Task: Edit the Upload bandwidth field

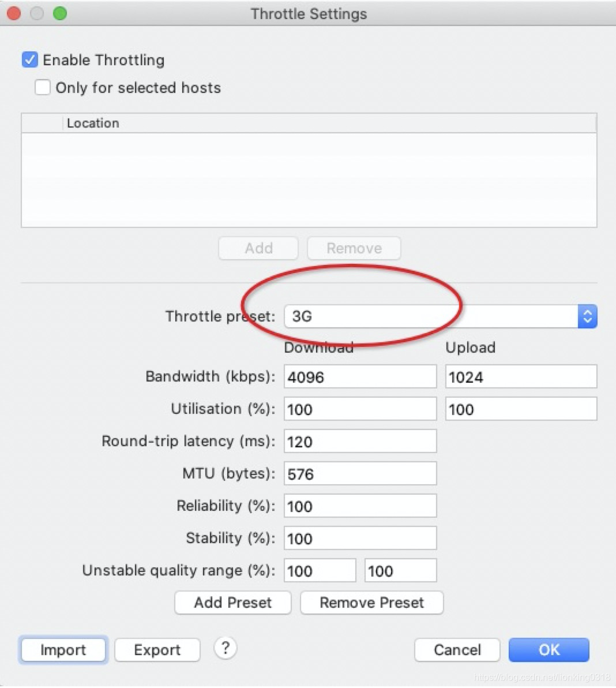Action: point(521,377)
